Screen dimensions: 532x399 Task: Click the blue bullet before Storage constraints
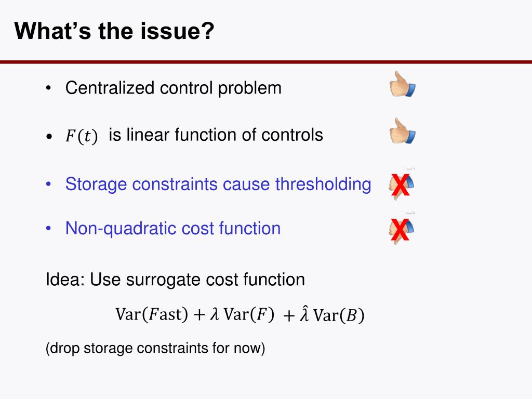[x=48, y=184]
